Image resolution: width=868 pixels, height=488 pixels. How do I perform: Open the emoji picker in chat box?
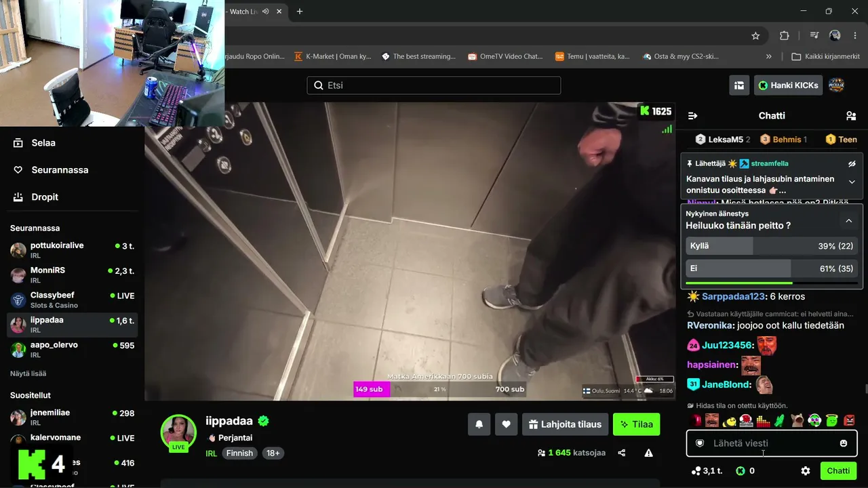click(844, 443)
